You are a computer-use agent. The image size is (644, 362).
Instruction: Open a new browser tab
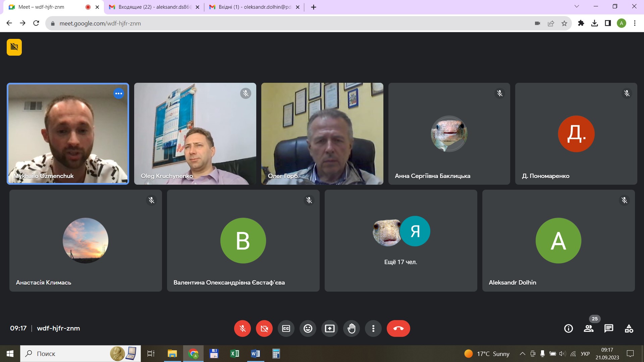click(314, 7)
